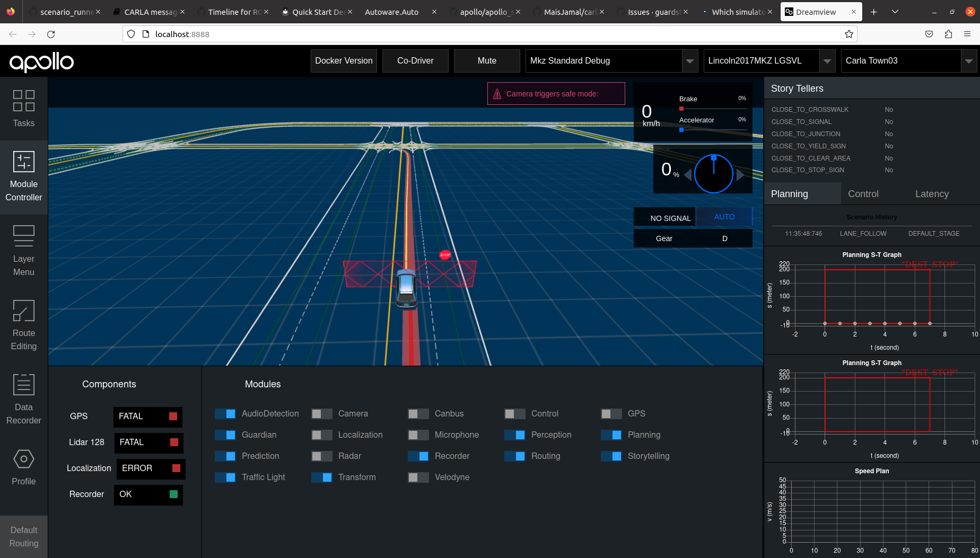
Task: Switch to the Latency tab
Action: 931,193
